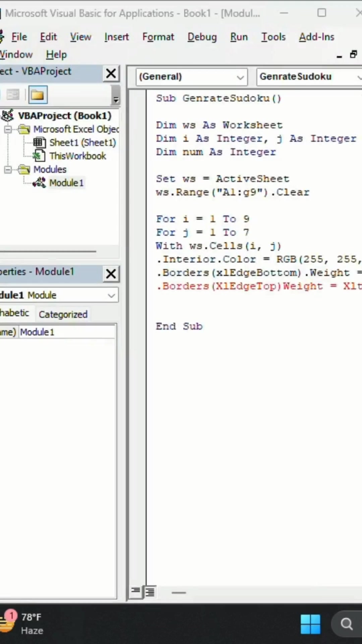
Task: Click the End Sub line
Action: (x=179, y=326)
